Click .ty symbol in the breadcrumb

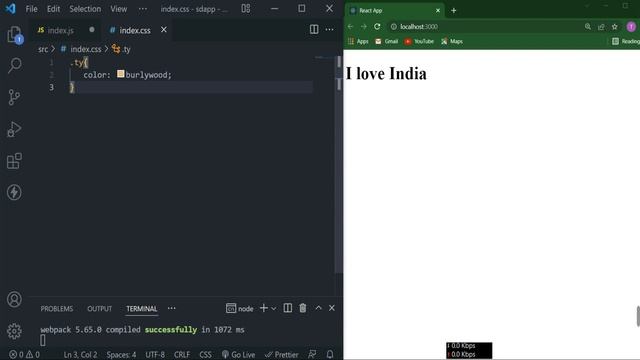pyautogui.click(x=126, y=49)
